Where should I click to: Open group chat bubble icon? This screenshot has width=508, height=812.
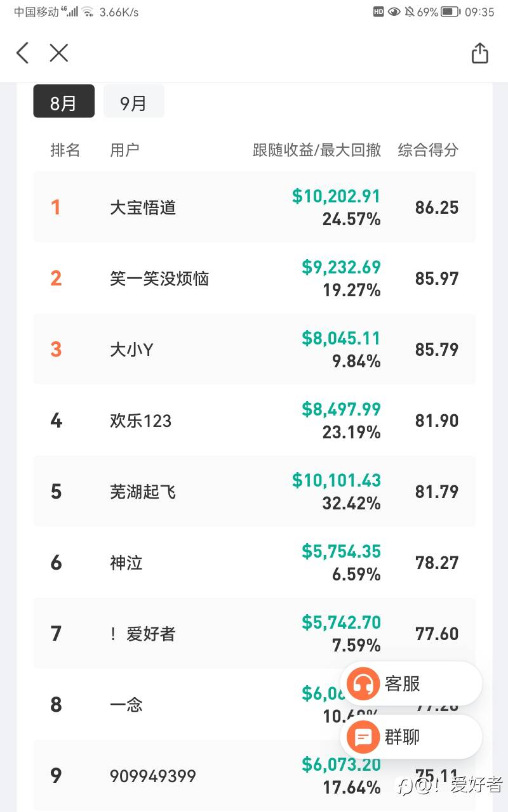click(x=363, y=737)
